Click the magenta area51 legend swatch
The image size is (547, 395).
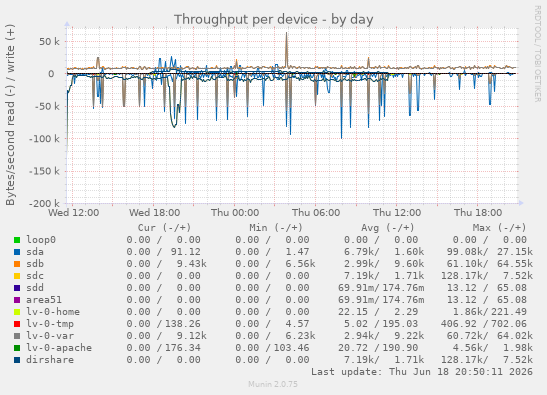(17, 300)
